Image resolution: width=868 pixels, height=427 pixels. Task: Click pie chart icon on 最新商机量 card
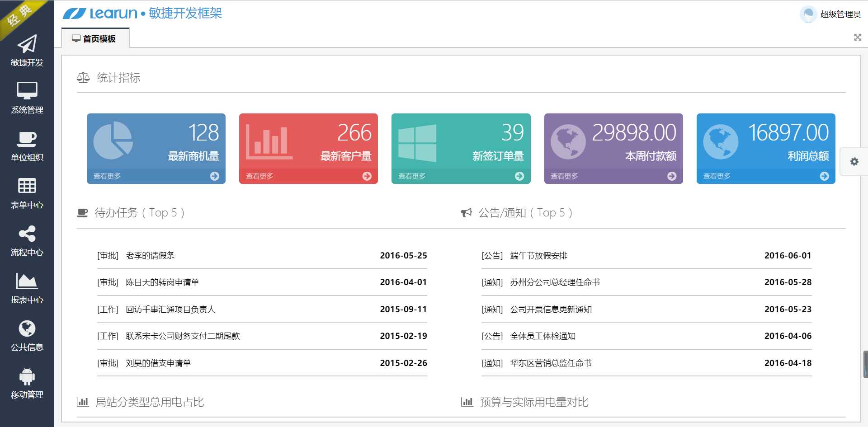[x=113, y=141]
